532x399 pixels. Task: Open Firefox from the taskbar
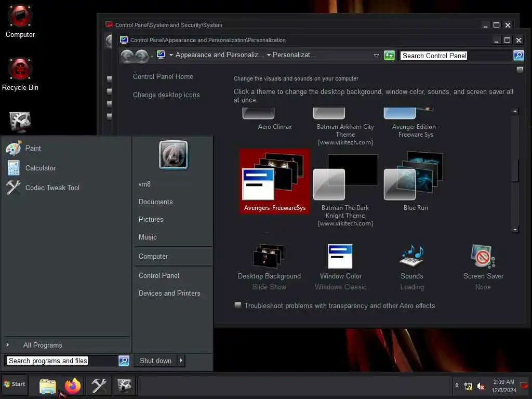pyautogui.click(x=73, y=386)
